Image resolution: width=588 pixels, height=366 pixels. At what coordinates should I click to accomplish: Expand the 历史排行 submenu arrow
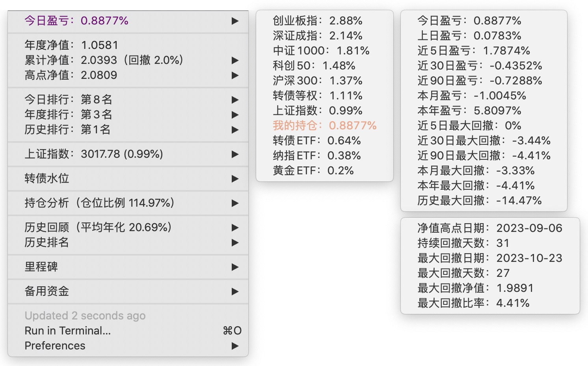[x=235, y=130]
